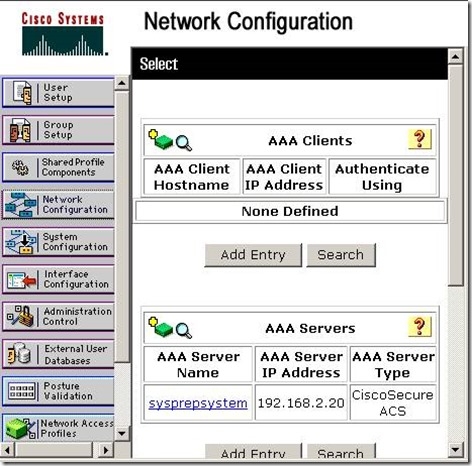472x466 pixels.
Task: Click the None Defined row
Action: coord(290,211)
